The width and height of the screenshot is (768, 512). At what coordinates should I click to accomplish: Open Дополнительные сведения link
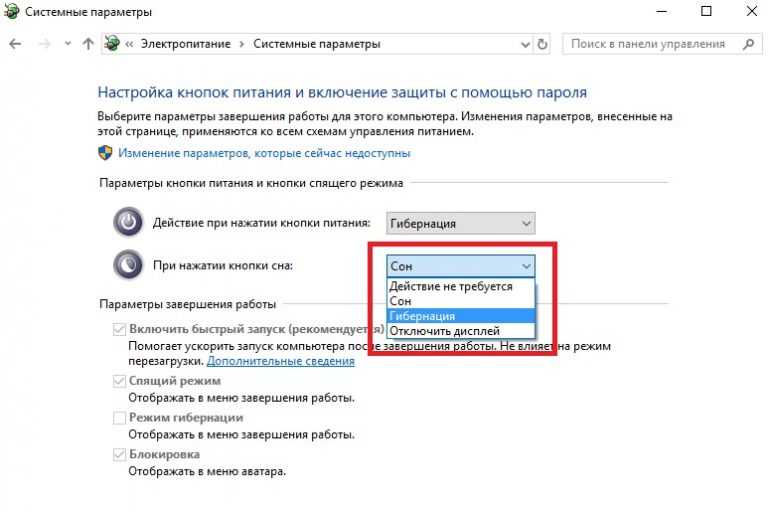[x=281, y=361]
